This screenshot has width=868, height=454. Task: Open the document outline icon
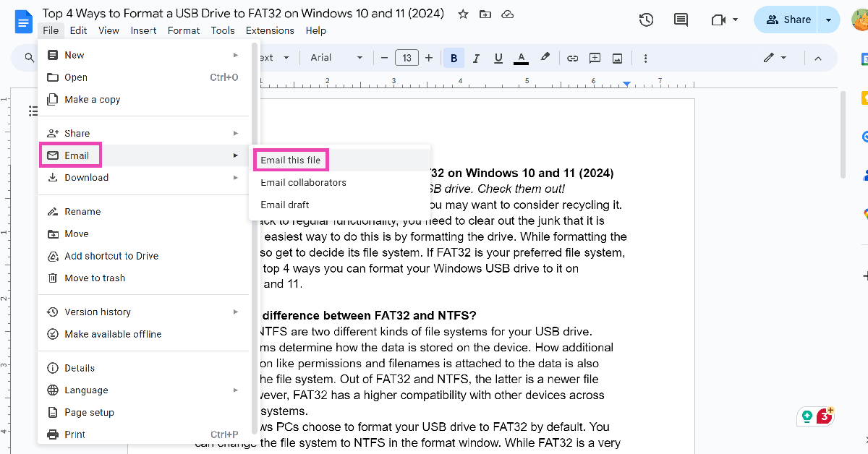pos(33,111)
